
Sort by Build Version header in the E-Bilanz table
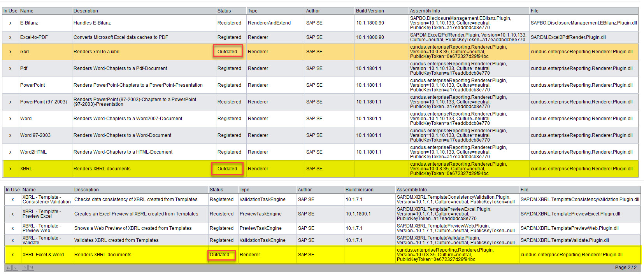coord(370,11)
